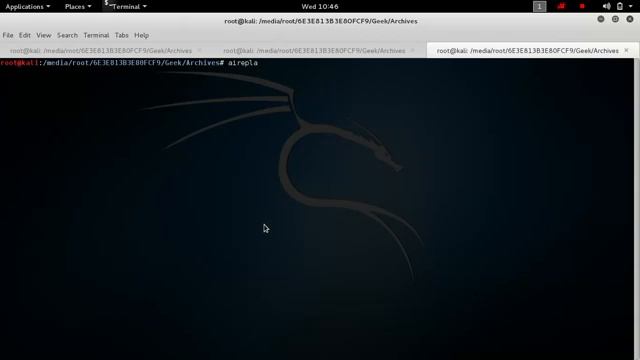This screenshot has width=640, height=360.
Task: Open the Terminal menu in menu bar
Action: point(96,35)
